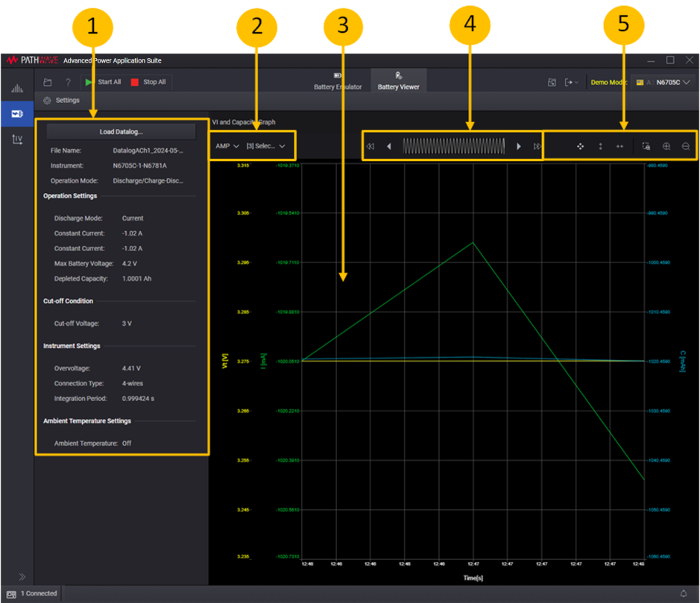Open help with the question mark icon

[x=68, y=82]
